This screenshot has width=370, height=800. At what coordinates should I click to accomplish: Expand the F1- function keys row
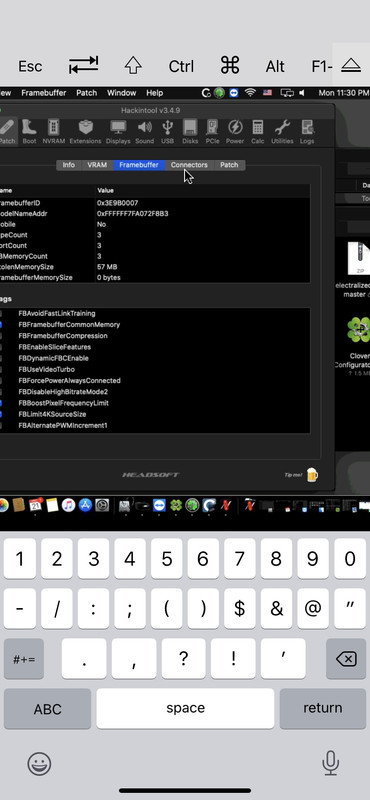point(322,66)
